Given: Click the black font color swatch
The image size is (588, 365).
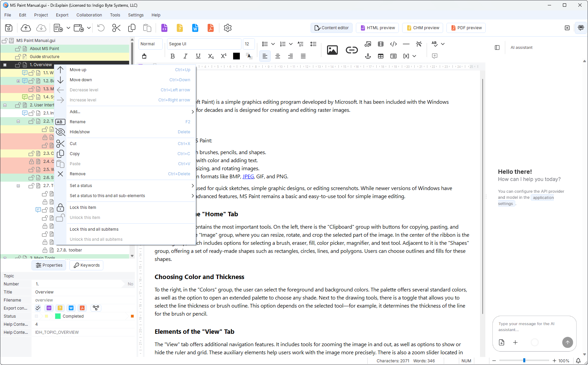Looking at the screenshot, I should (236, 56).
